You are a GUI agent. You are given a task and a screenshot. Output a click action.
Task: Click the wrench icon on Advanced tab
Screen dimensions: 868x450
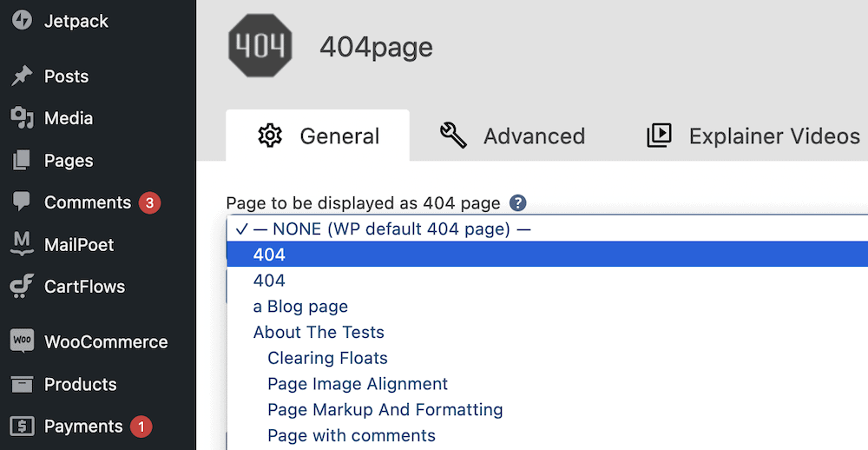[453, 136]
